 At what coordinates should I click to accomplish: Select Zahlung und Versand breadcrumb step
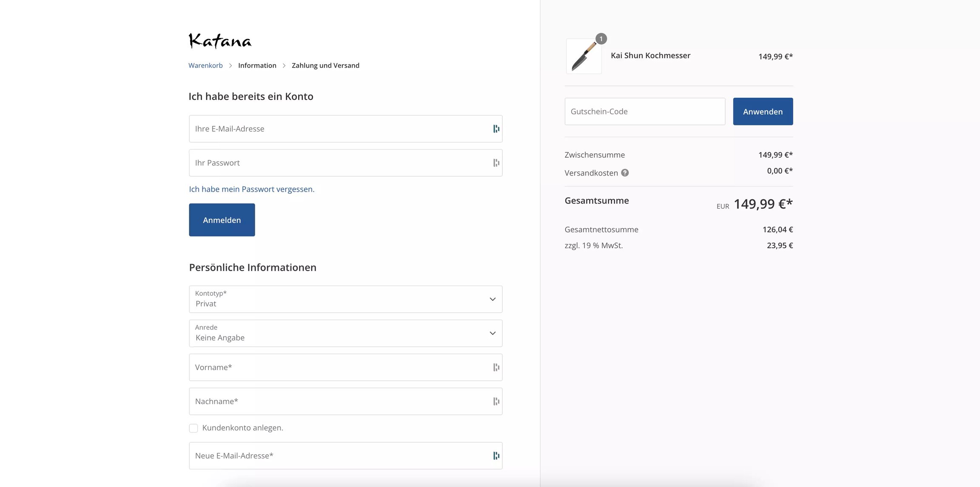pos(325,65)
